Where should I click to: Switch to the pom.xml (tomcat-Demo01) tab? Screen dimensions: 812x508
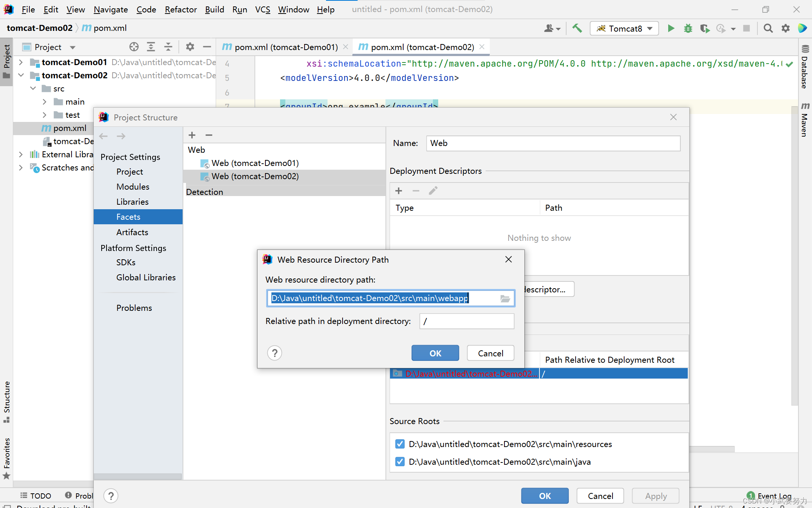285,47
